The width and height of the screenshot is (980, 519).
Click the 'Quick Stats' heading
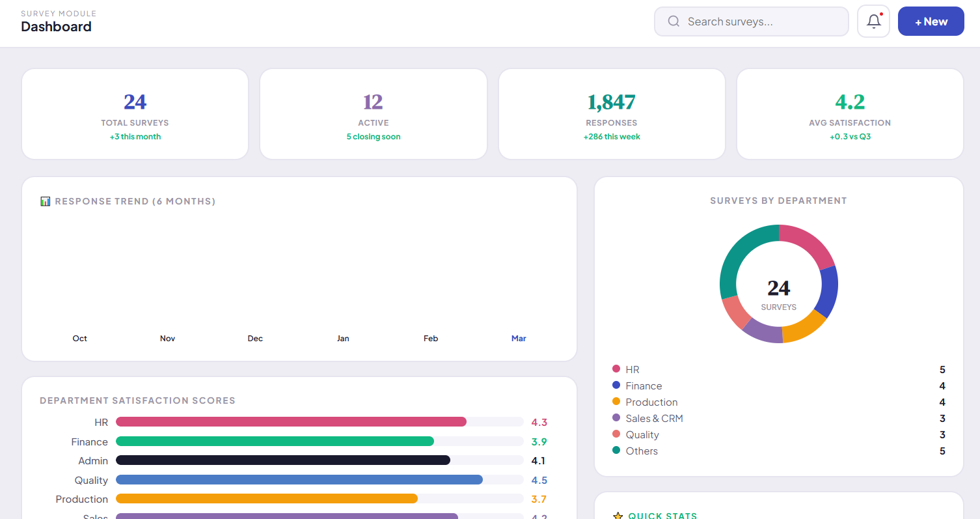(662, 516)
